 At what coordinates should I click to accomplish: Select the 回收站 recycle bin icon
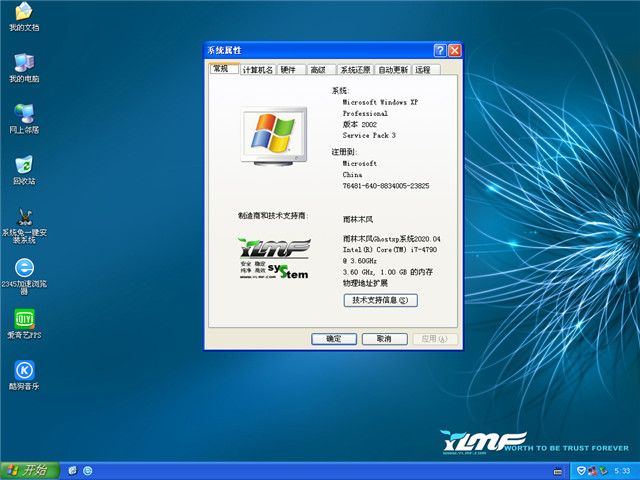pos(24,170)
